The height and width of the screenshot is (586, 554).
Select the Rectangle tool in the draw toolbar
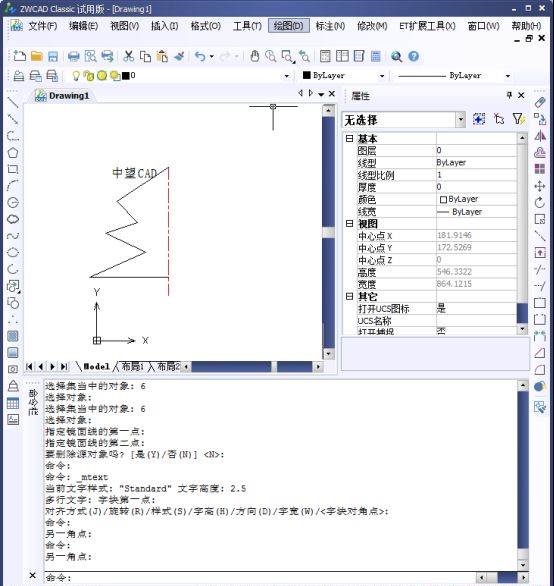[13, 169]
